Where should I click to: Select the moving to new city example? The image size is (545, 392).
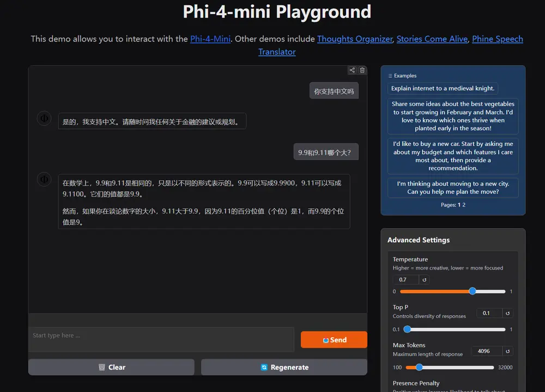[x=453, y=187]
